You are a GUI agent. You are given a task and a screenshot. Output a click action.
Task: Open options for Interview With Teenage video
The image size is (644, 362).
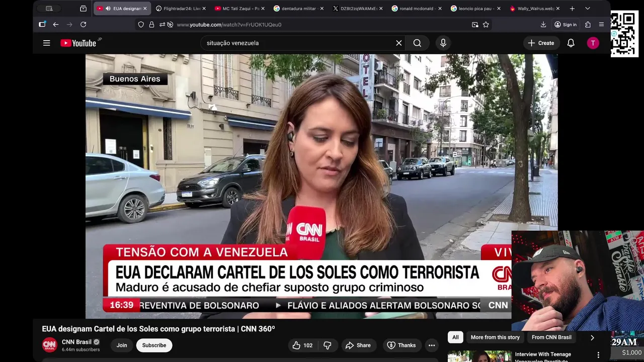coord(598,355)
